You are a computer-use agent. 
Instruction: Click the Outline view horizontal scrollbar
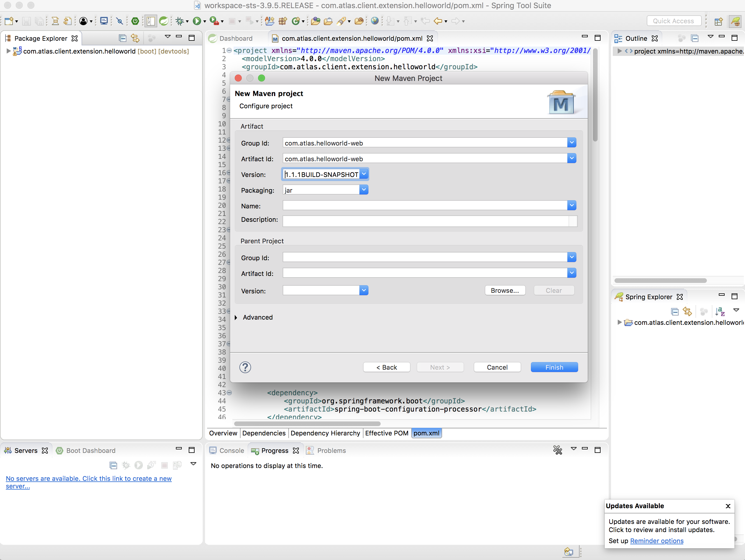pyautogui.click(x=661, y=280)
